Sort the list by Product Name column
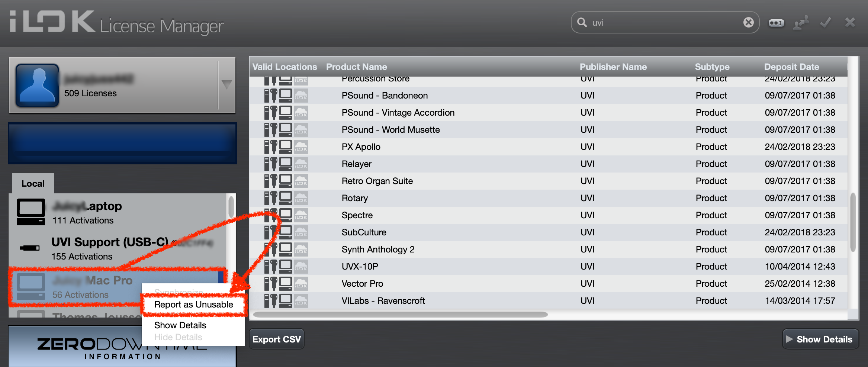This screenshot has width=868, height=367. click(x=356, y=67)
